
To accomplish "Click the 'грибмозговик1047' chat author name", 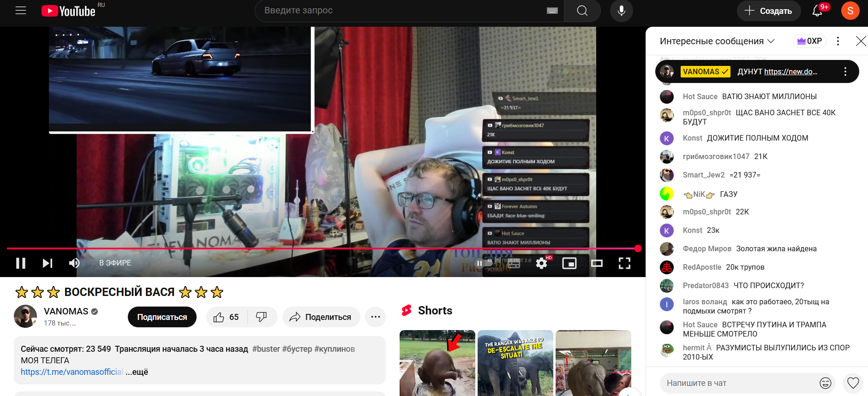I will point(716,157).
